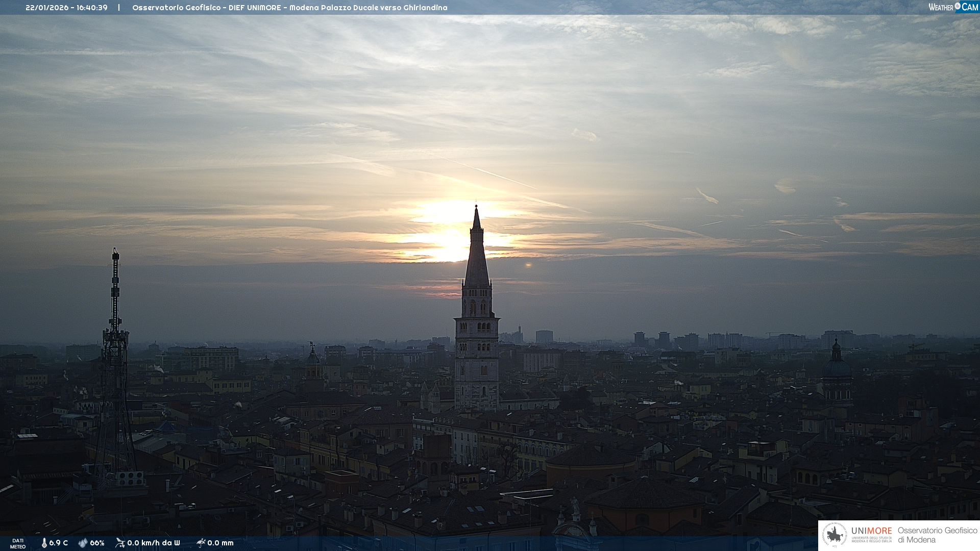Click the humidity water drops icon
Screen dimensions: 980x551
83,543
